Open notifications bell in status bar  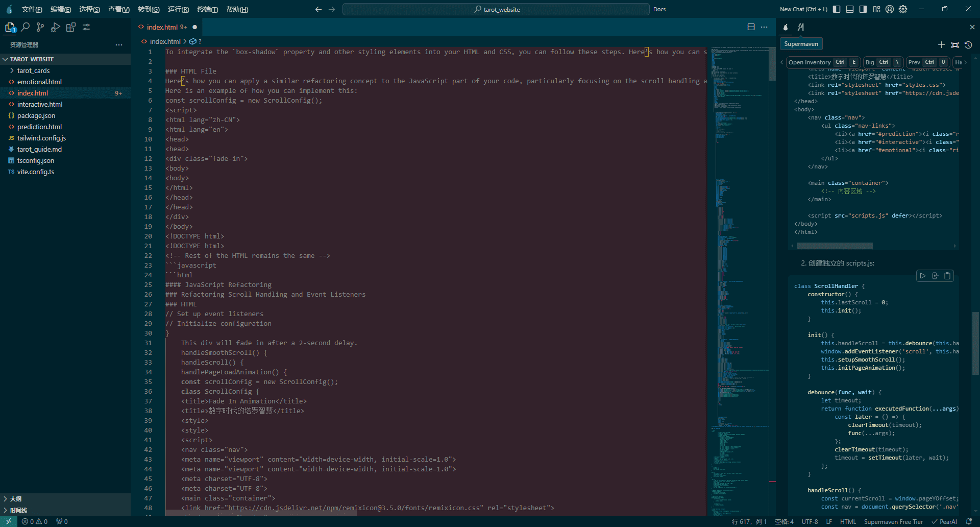click(x=969, y=521)
